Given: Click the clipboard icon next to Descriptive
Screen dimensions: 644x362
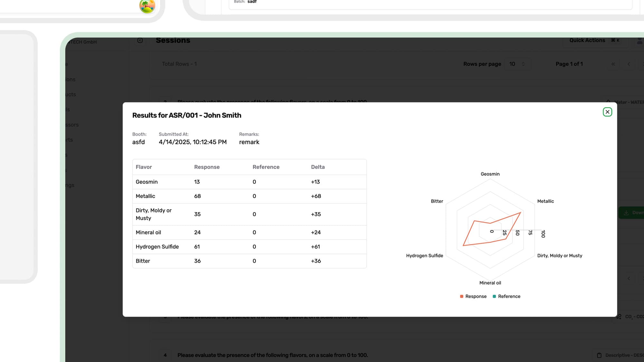Looking at the screenshot, I should [599, 355].
